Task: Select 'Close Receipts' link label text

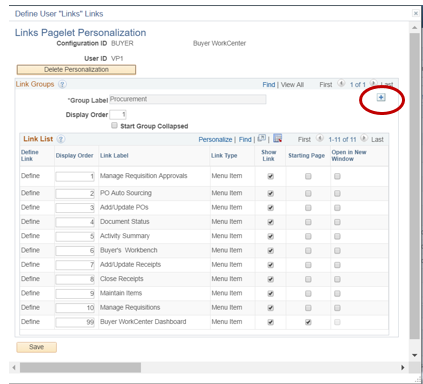Action: (122, 279)
